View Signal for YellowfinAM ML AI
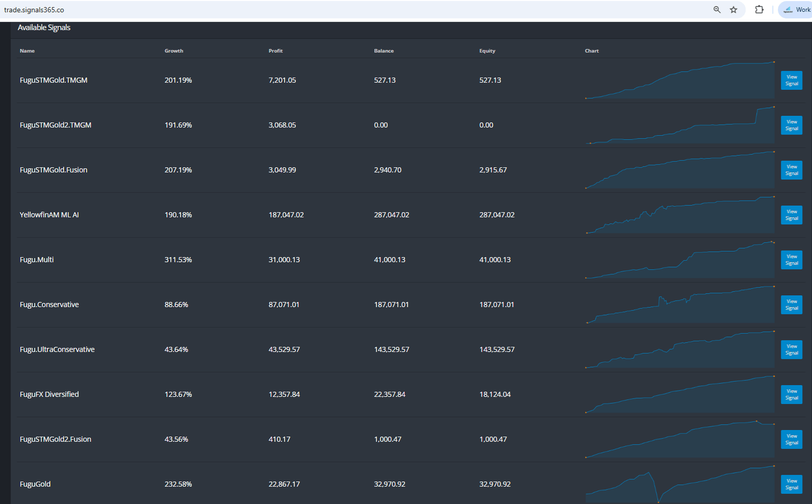 (791, 214)
